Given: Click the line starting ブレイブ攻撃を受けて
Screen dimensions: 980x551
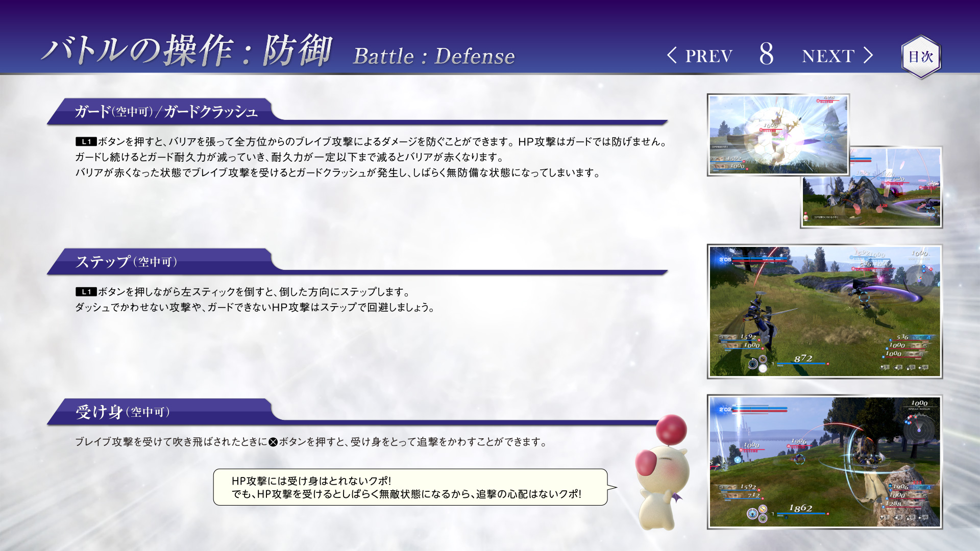Looking at the screenshot, I should 311,442.
